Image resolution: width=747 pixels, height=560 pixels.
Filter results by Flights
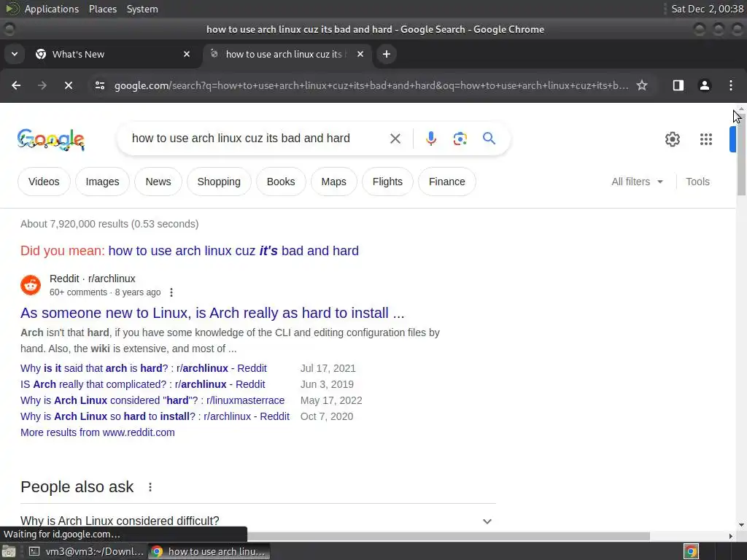click(387, 182)
